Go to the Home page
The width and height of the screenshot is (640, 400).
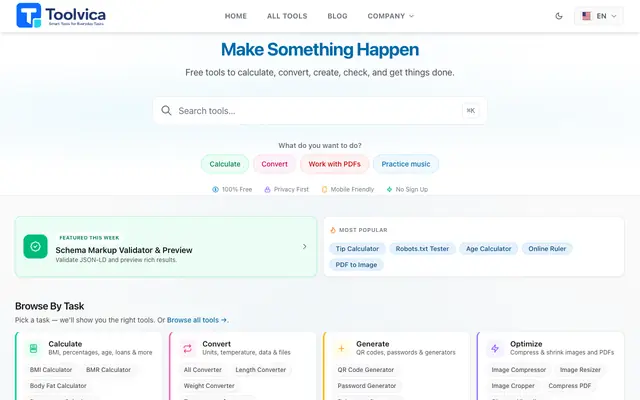[236, 16]
